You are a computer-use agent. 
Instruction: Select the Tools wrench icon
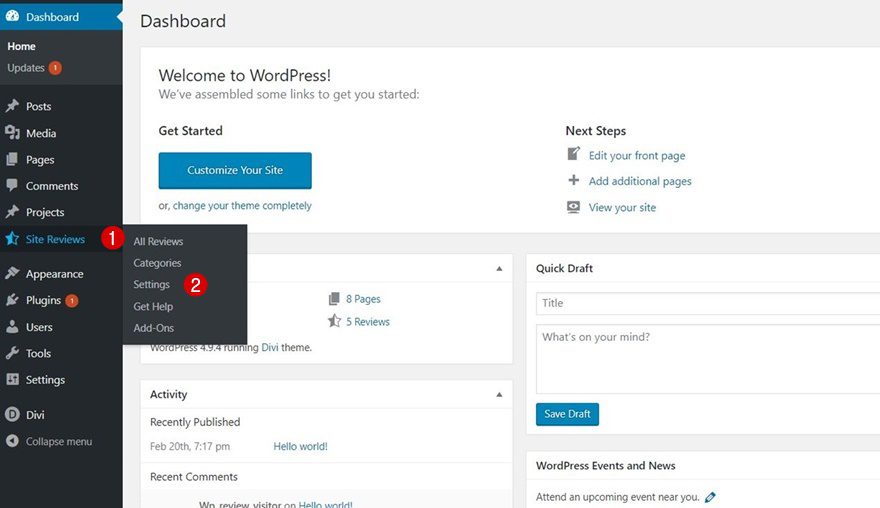[x=12, y=353]
